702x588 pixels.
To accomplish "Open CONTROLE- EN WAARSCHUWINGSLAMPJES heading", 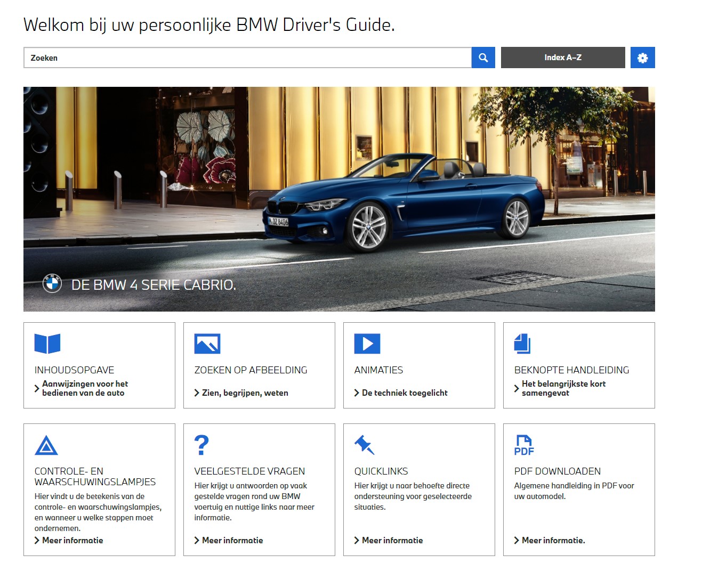I will tap(95, 477).
